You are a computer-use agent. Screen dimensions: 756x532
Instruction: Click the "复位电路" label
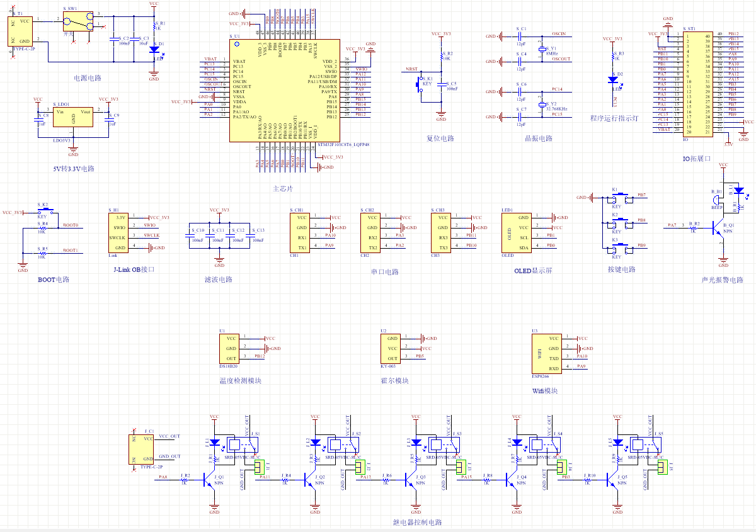pyautogui.click(x=440, y=139)
